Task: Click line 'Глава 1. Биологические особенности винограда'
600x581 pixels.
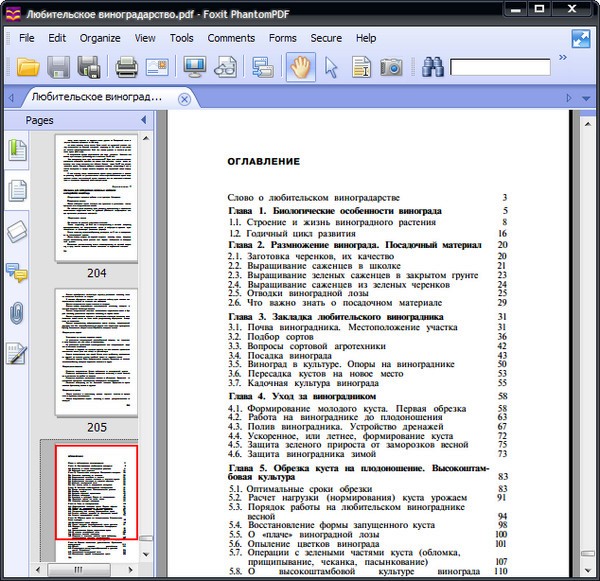Action: point(335,211)
